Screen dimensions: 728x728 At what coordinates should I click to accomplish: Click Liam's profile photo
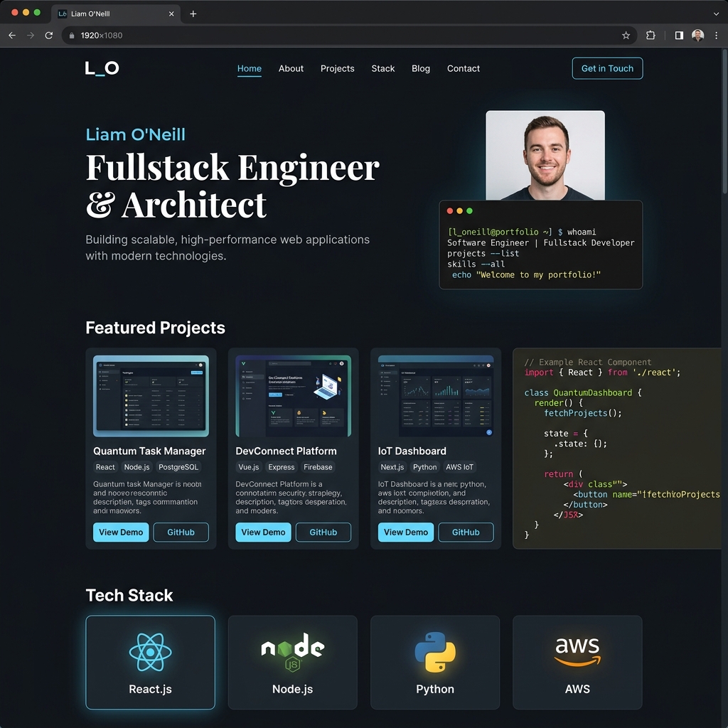(x=545, y=155)
